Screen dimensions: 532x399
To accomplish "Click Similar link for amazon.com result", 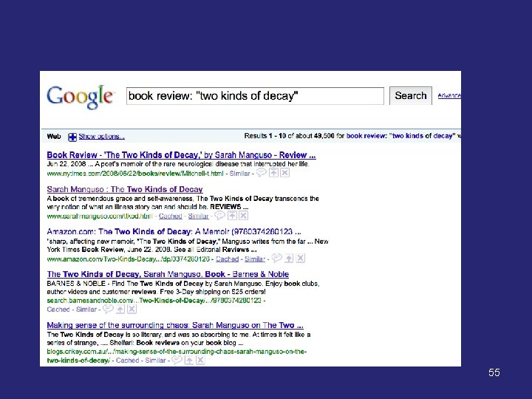I will [255, 259].
